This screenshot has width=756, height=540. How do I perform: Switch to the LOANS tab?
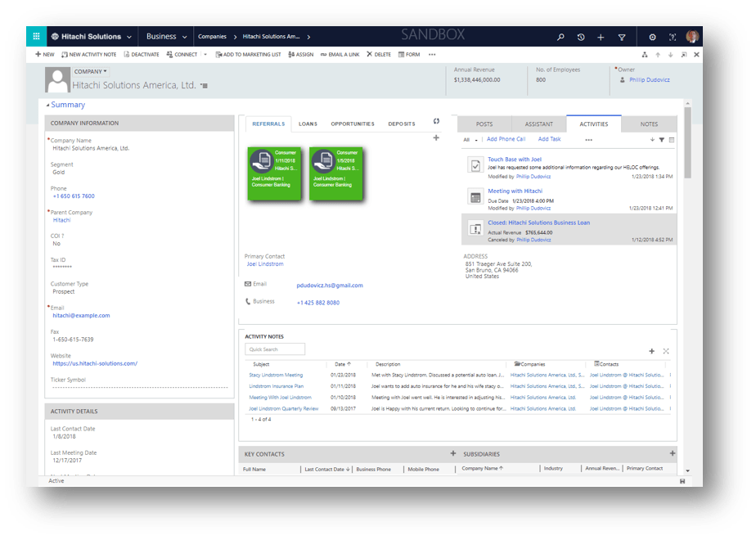coord(308,124)
